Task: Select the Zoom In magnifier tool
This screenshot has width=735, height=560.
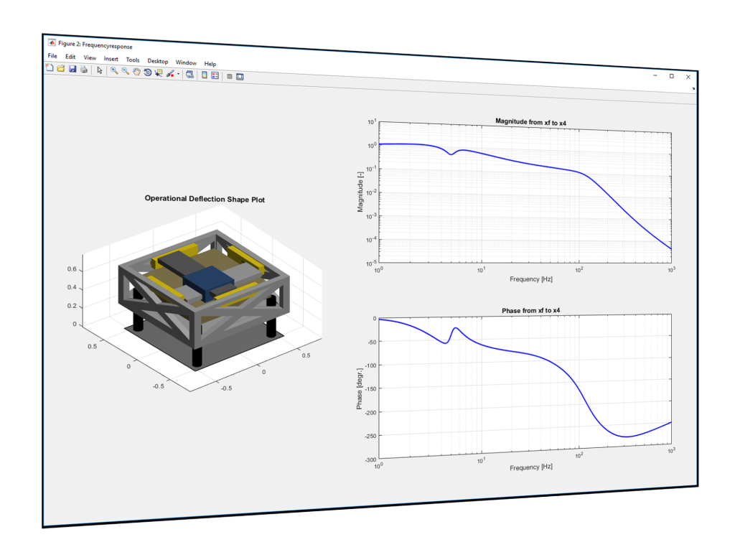Action: [x=114, y=71]
